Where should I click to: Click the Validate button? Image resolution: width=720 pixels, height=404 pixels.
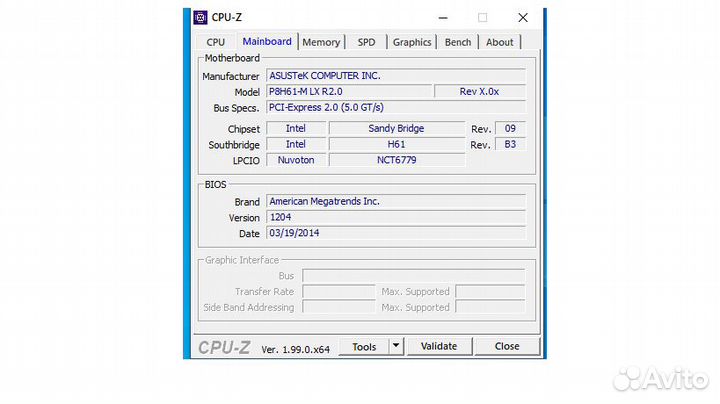click(439, 346)
